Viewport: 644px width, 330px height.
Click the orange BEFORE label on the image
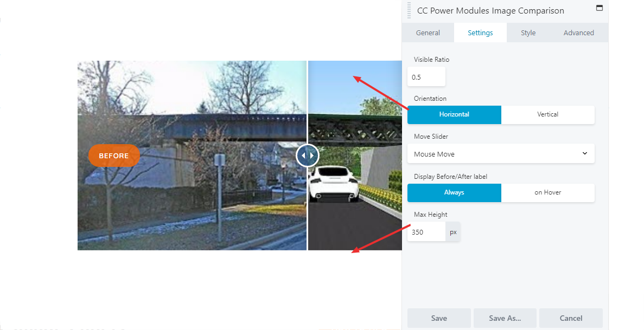coord(114,156)
